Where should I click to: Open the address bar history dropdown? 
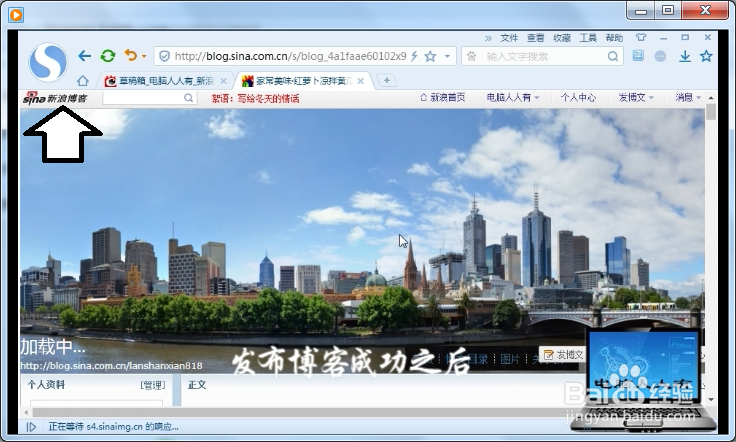(x=447, y=56)
